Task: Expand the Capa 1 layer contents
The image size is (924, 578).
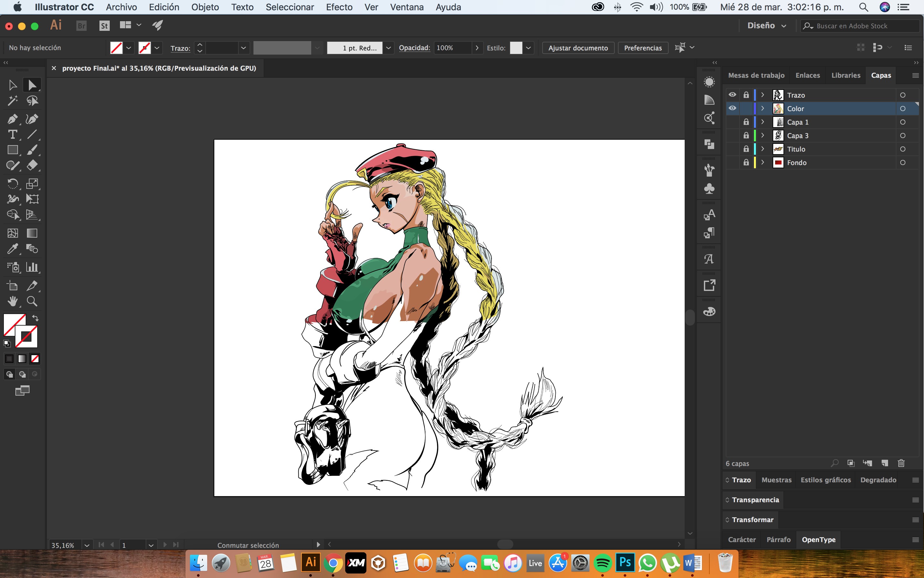Action: (763, 122)
